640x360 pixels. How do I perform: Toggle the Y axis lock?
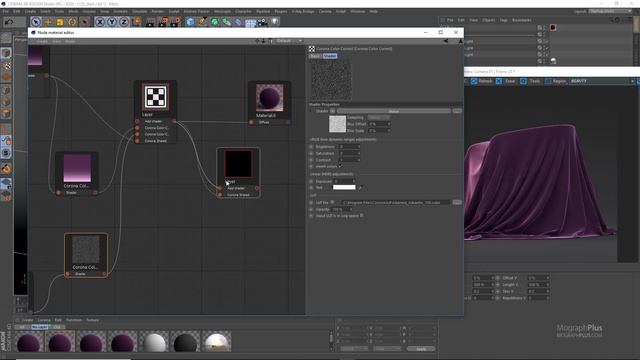point(112,22)
